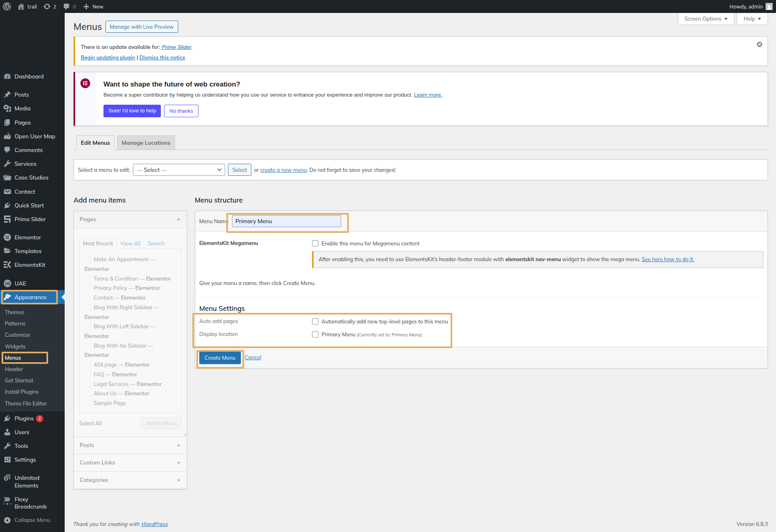This screenshot has width=776, height=532.
Task: Click the Create Menu button
Action: tap(220, 358)
